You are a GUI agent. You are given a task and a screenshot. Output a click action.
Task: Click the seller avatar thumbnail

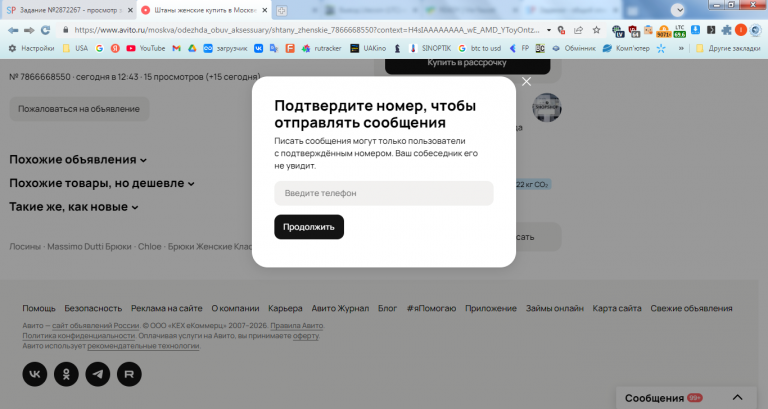coord(547,107)
